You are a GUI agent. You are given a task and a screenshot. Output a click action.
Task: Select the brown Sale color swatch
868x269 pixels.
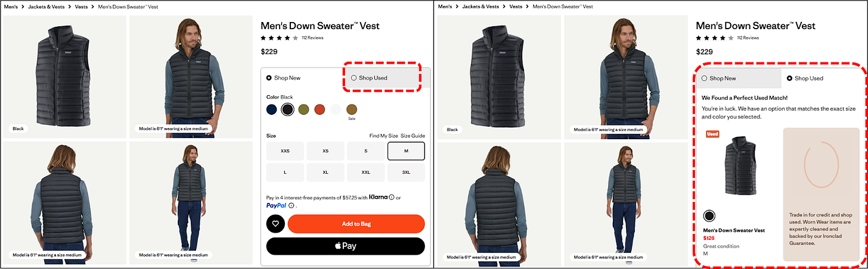click(352, 109)
